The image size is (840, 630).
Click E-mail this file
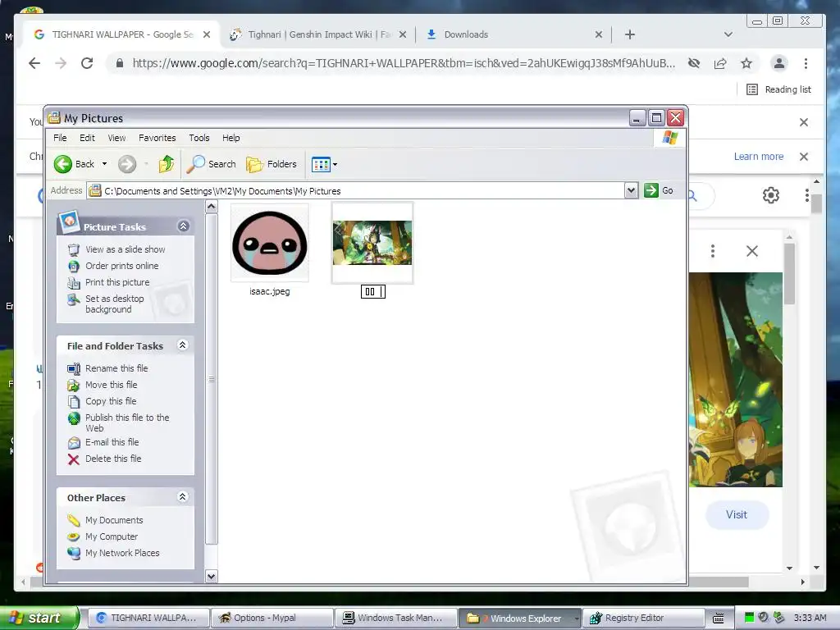[x=112, y=442]
